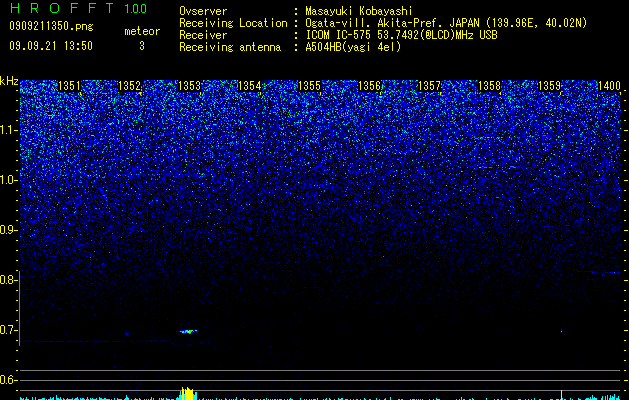Click the meteor count value 3
This screenshot has height=400, width=629.
tap(142, 46)
